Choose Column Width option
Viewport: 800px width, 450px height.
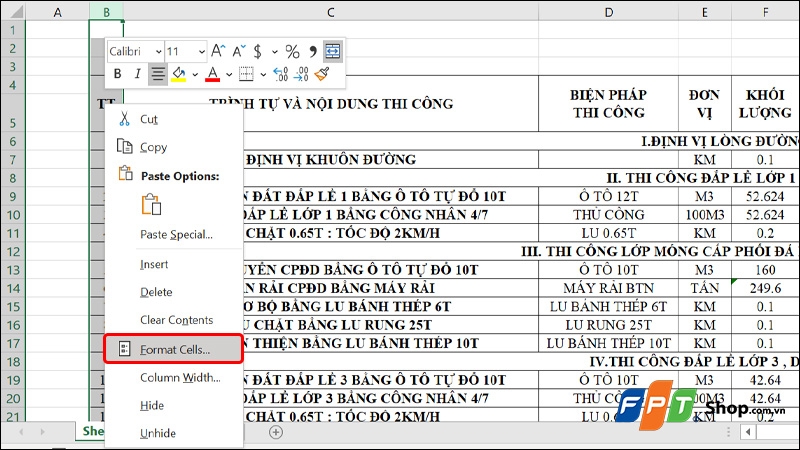click(173, 378)
